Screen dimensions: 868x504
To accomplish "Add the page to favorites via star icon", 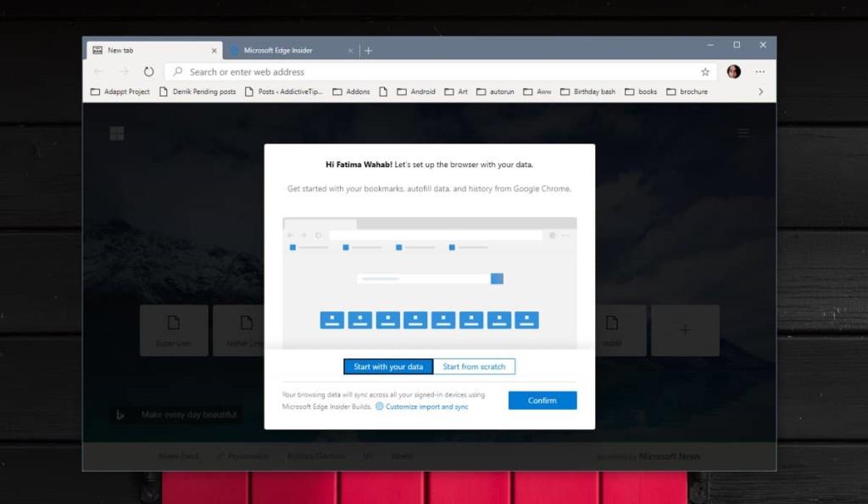I will pos(705,72).
